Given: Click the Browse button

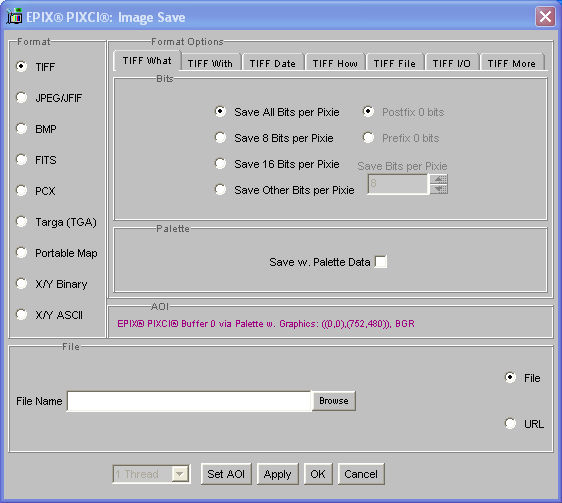Looking at the screenshot, I should 334,401.
